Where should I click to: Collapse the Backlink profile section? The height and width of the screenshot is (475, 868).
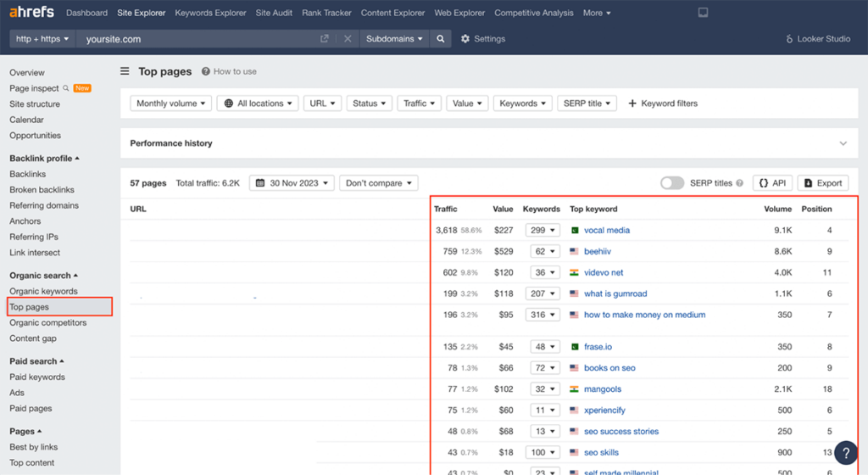44,159
